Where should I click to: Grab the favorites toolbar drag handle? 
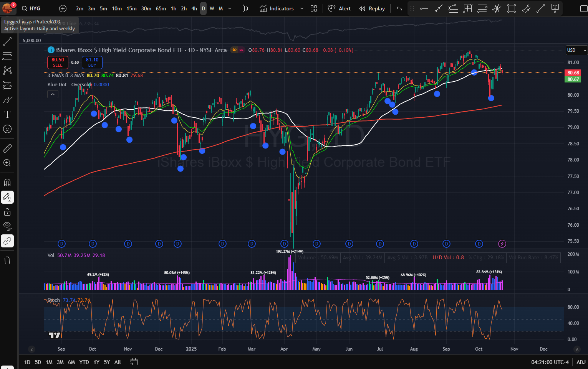(412, 8)
